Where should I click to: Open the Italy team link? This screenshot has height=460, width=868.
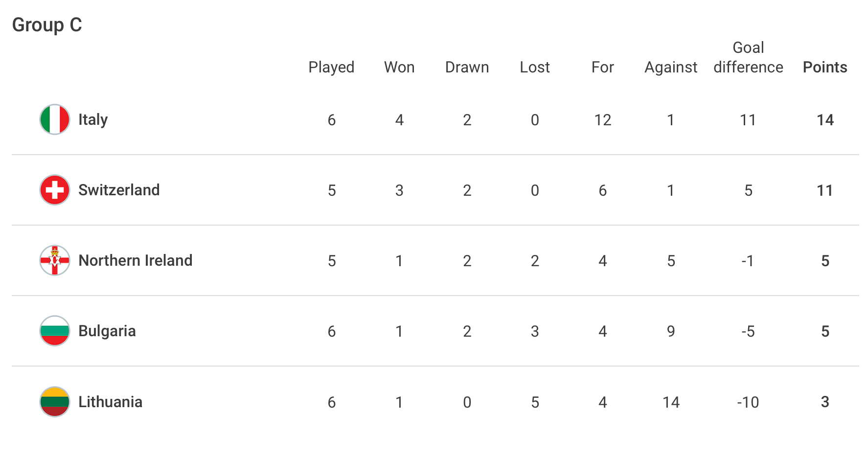click(x=93, y=120)
